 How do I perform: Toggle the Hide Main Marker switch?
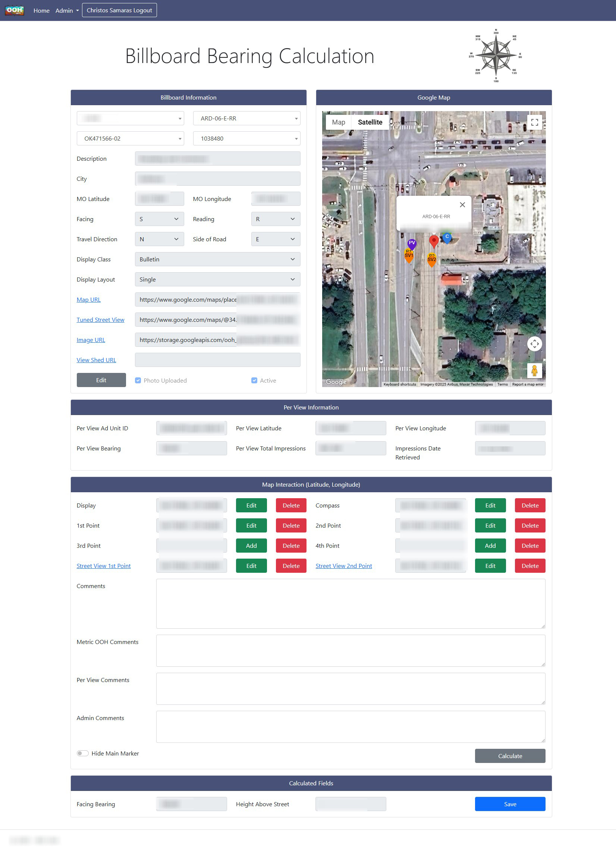(83, 753)
